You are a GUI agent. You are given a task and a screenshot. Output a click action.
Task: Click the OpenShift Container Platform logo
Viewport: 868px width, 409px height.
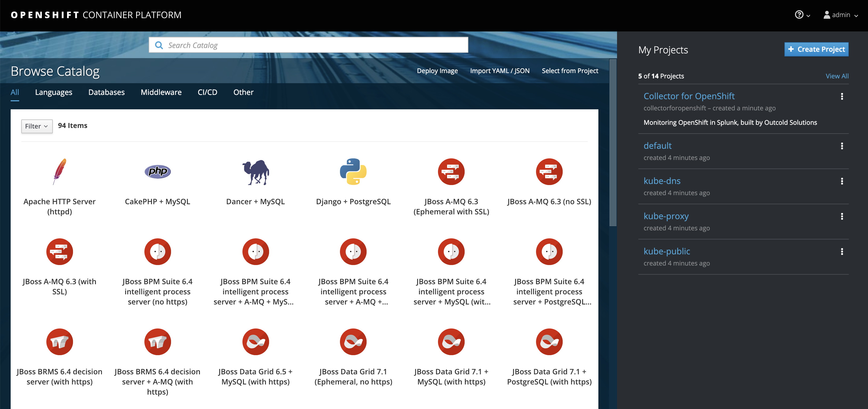pyautogui.click(x=96, y=15)
